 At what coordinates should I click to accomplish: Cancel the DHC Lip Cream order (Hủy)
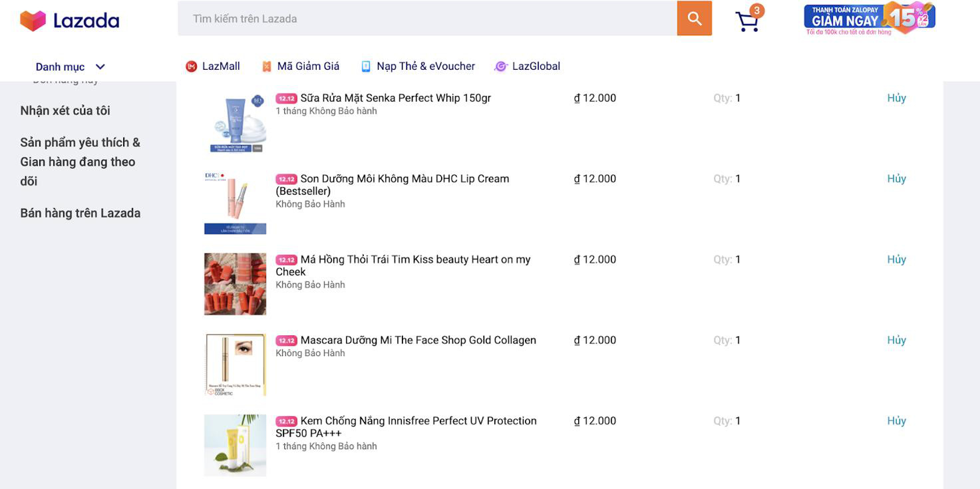tap(896, 178)
